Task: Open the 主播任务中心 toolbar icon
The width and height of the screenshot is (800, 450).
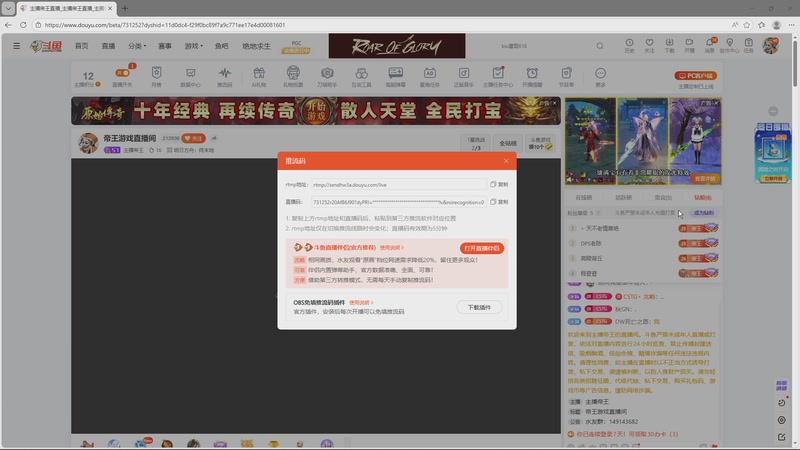Action: [x=498, y=77]
